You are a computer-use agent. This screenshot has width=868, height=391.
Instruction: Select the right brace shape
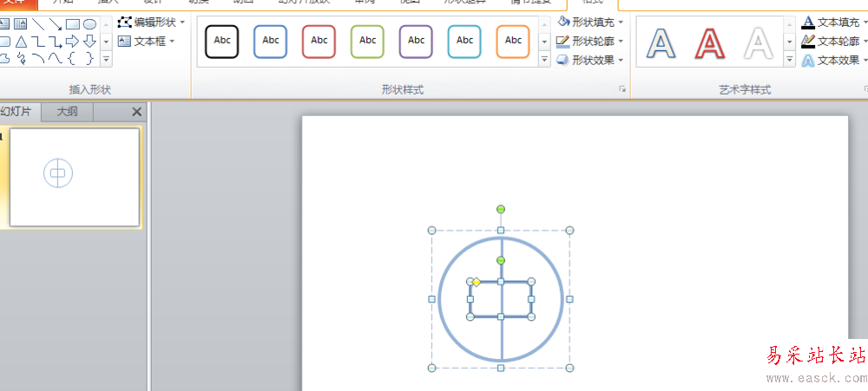pos(89,58)
